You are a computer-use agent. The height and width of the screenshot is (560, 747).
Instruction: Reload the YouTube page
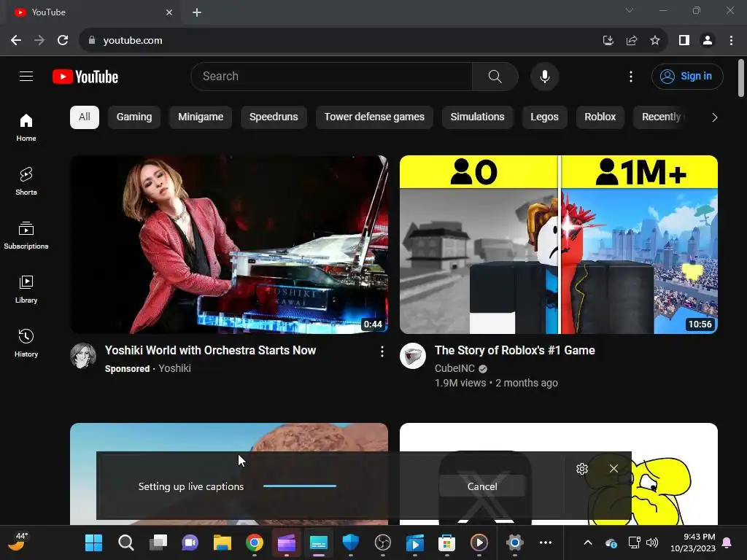pyautogui.click(x=63, y=41)
